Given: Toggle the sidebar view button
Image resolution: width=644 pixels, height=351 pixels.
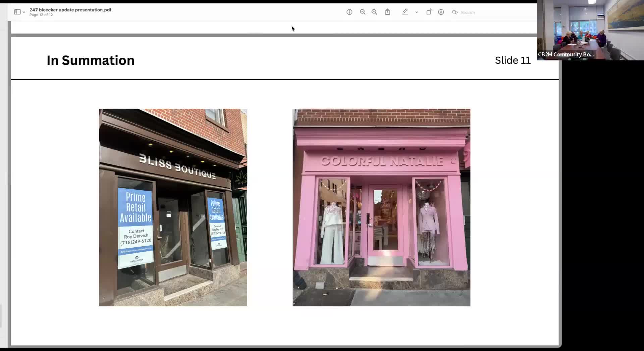Looking at the screenshot, I should 17,12.
